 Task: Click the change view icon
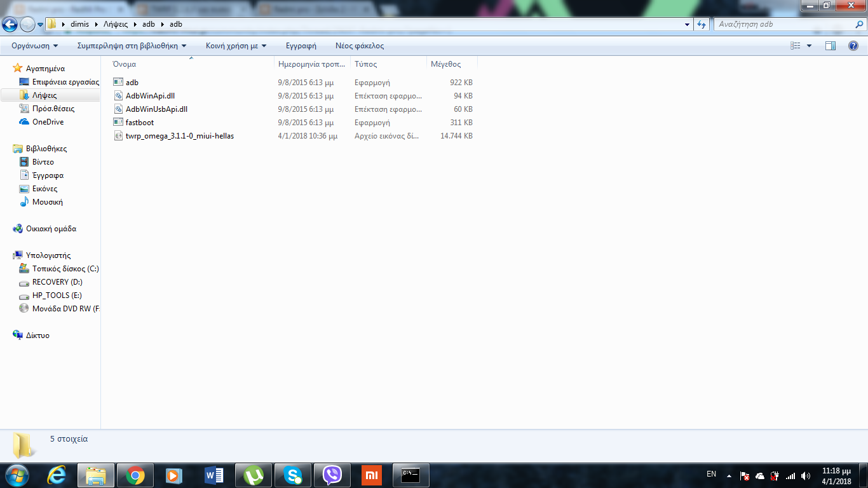795,46
